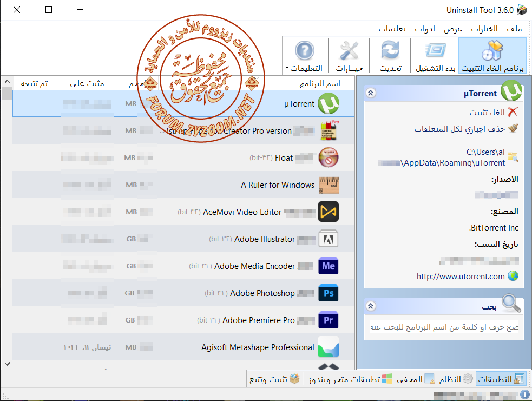Click the التعليمات help question-mark icon
This screenshot has height=401, width=532.
coord(304,51)
